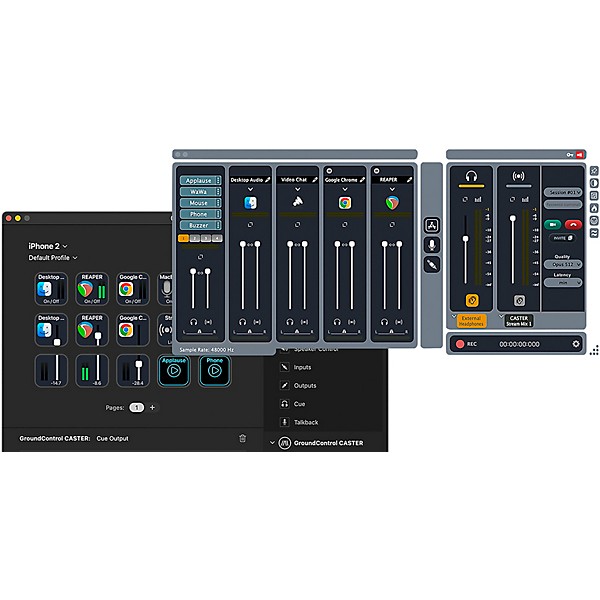Screen dimensions: 600x600
Task: Click the meter bars icon in headphones strip
Action: 478,199
